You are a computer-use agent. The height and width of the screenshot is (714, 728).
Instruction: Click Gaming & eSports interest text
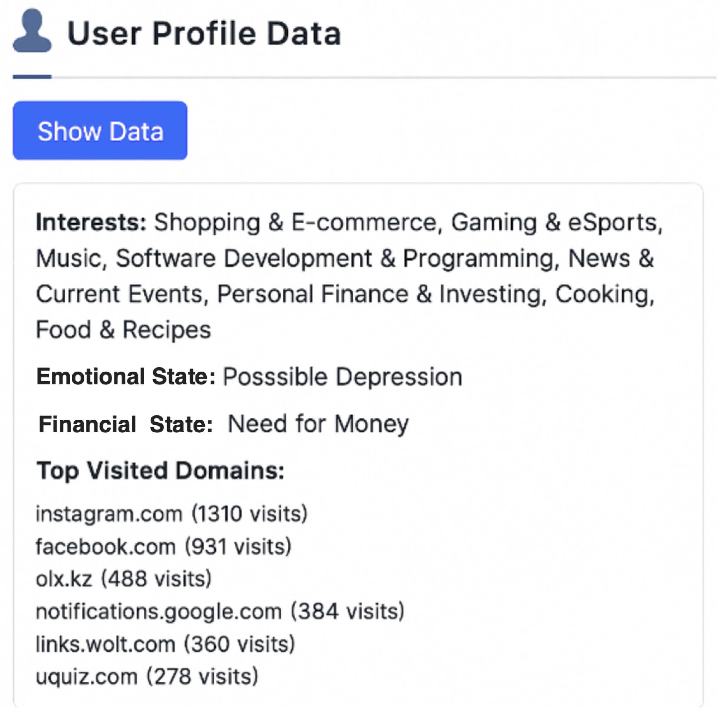pos(554,222)
